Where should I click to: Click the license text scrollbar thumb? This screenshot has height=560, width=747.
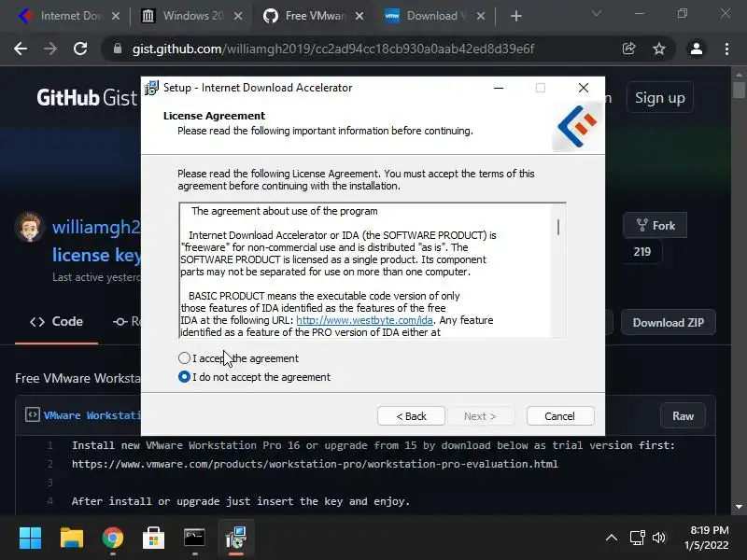[558, 227]
